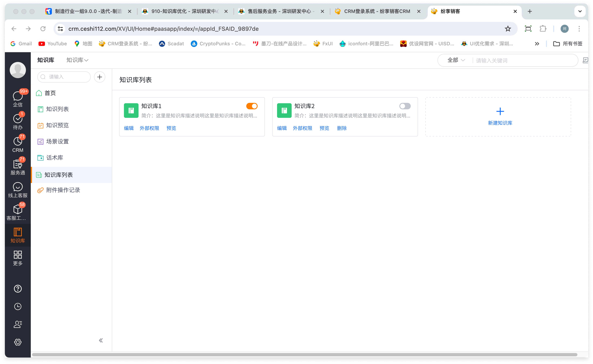Bookmark this page with star icon
The image size is (593, 364).
point(508,29)
